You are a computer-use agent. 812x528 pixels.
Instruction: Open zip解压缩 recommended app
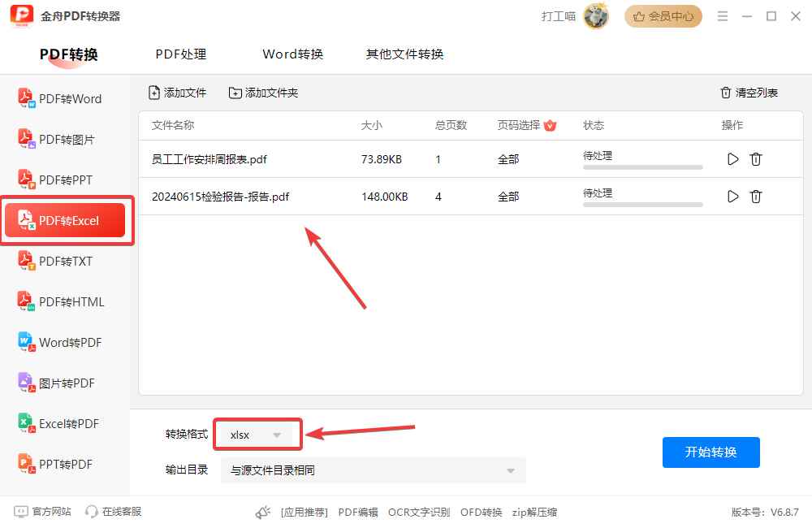534,513
